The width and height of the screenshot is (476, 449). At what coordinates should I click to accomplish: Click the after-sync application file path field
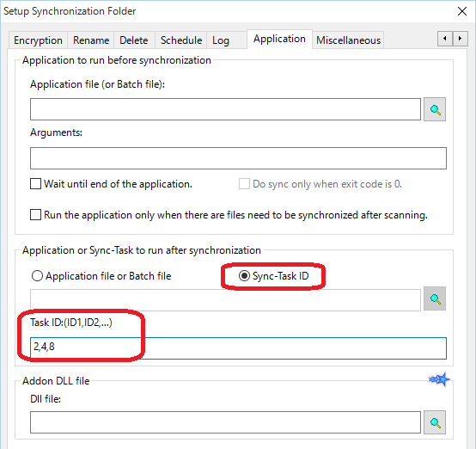click(225, 299)
